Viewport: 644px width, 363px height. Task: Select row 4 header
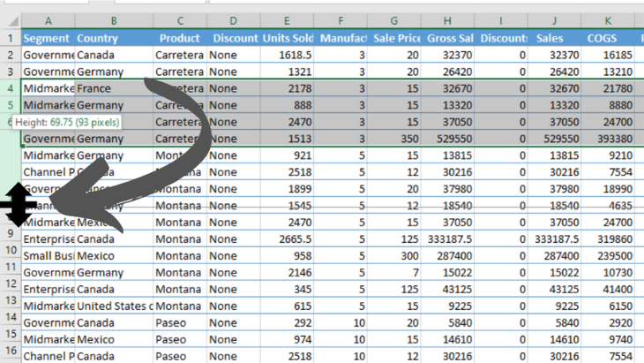click(x=11, y=88)
